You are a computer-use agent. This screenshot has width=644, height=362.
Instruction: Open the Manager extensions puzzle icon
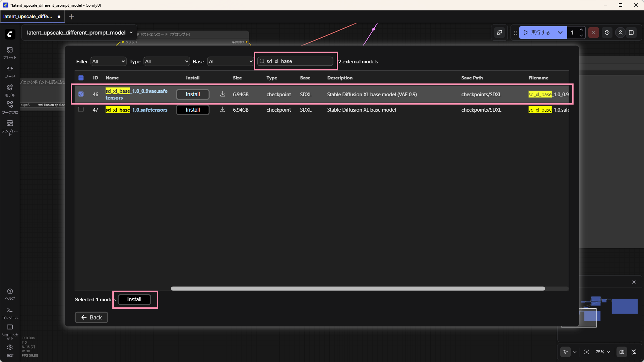click(x=499, y=33)
